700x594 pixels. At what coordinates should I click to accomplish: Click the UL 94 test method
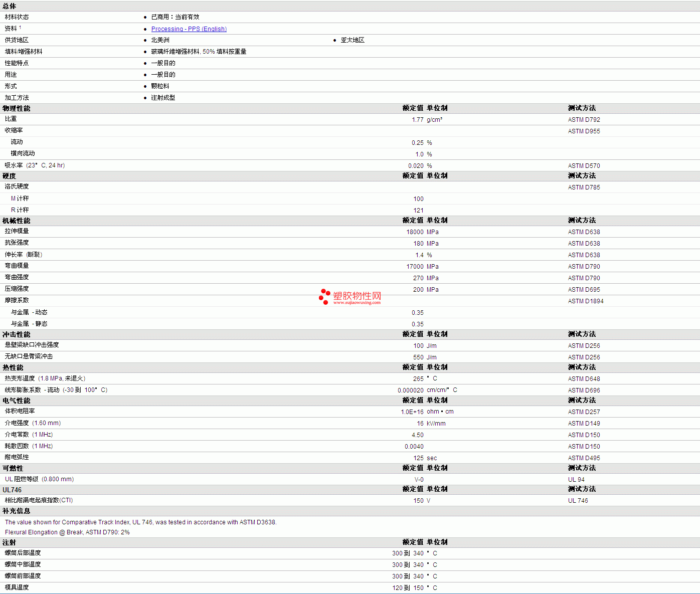576,480
